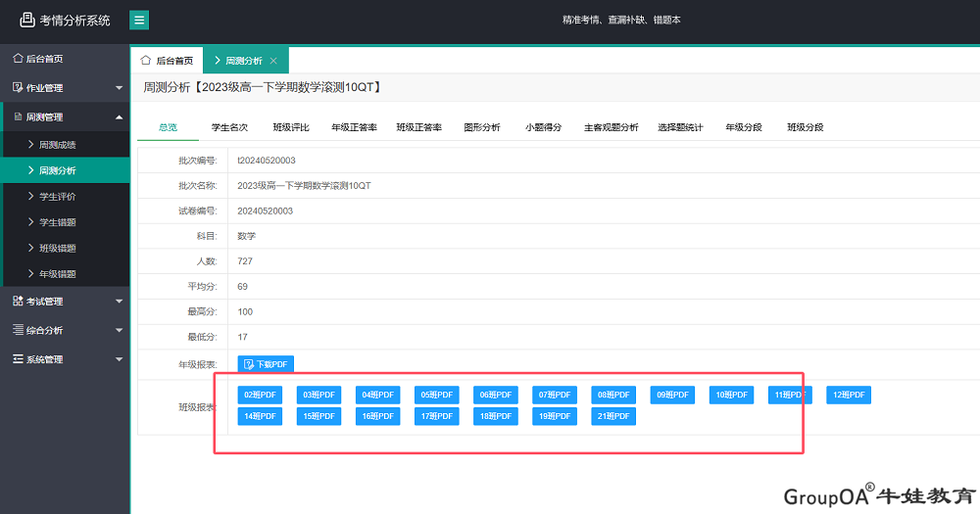This screenshot has height=514, width=980.
Task: Switch to the 学生名次 tab
Action: coord(229,127)
